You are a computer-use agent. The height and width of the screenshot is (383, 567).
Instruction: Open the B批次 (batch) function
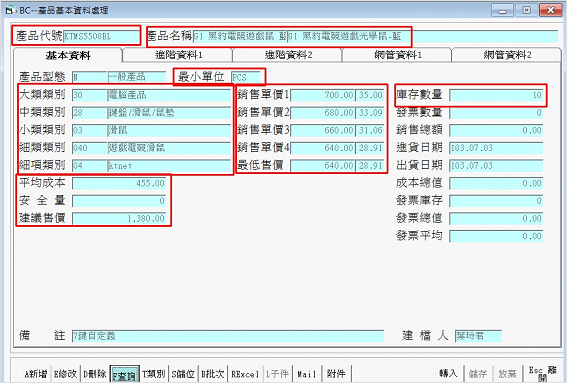[x=213, y=374]
